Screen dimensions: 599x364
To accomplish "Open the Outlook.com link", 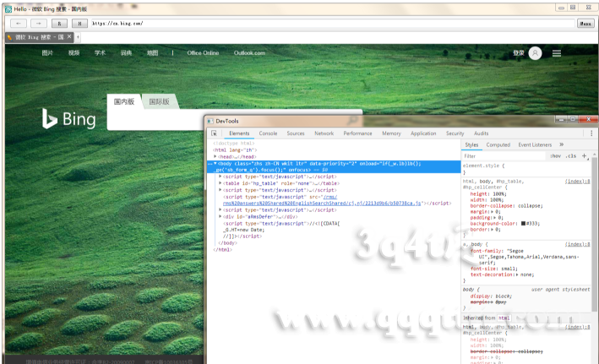I will [249, 52].
